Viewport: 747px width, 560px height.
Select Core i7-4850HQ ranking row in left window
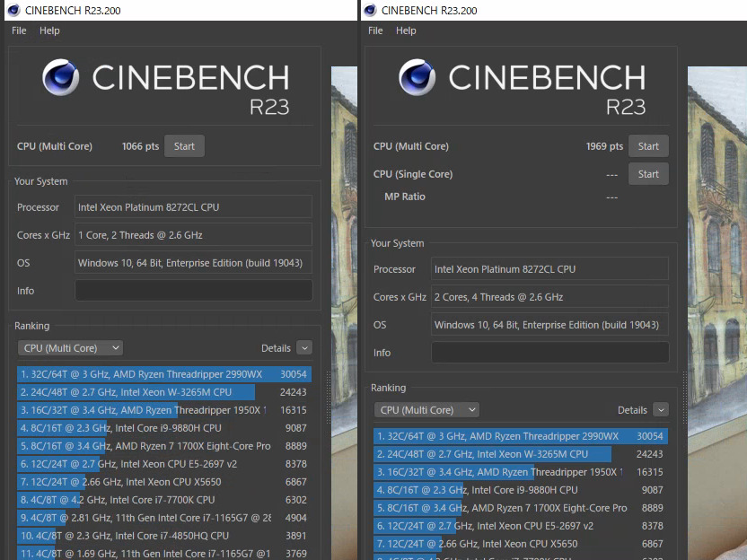click(x=164, y=536)
